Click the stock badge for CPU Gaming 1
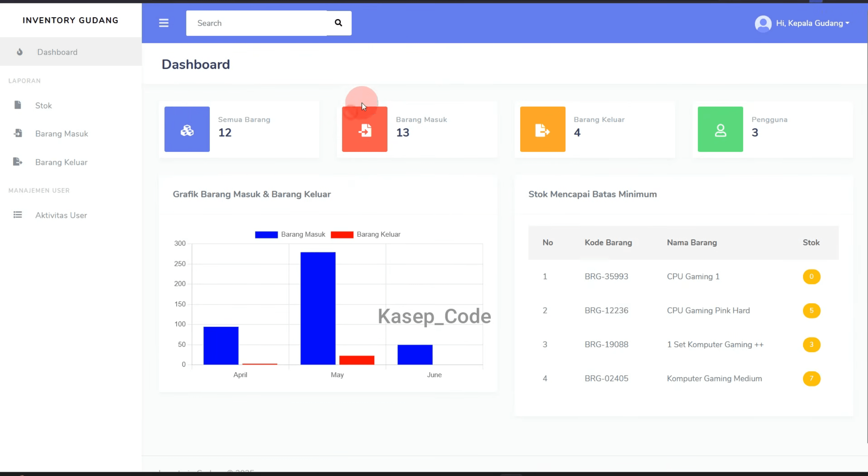 click(811, 276)
